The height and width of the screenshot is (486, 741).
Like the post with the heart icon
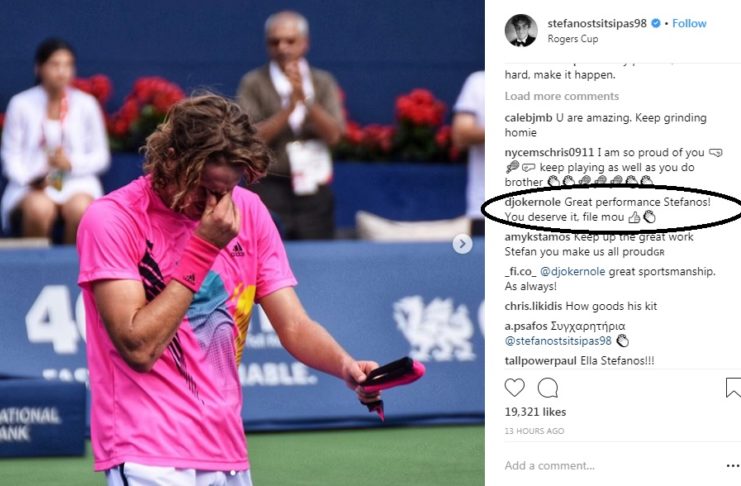[x=515, y=388]
